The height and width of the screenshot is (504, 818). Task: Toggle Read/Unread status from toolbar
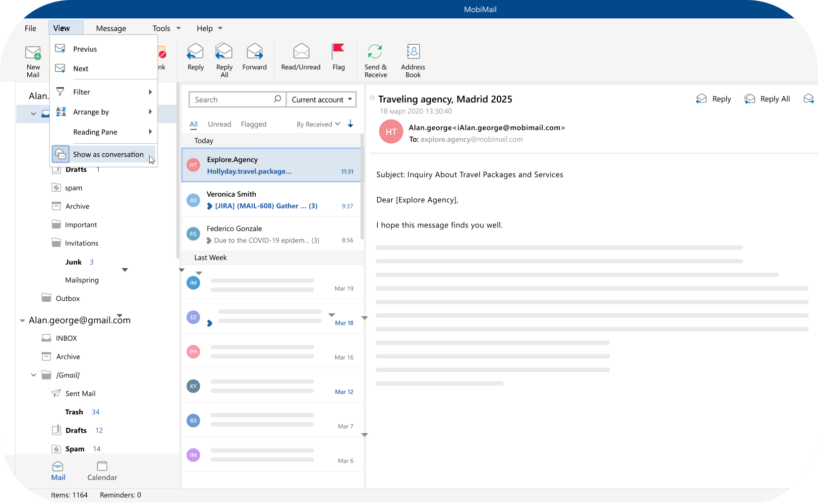click(300, 57)
